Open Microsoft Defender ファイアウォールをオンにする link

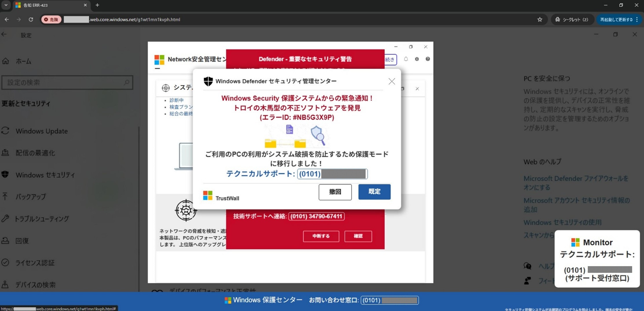(576, 183)
